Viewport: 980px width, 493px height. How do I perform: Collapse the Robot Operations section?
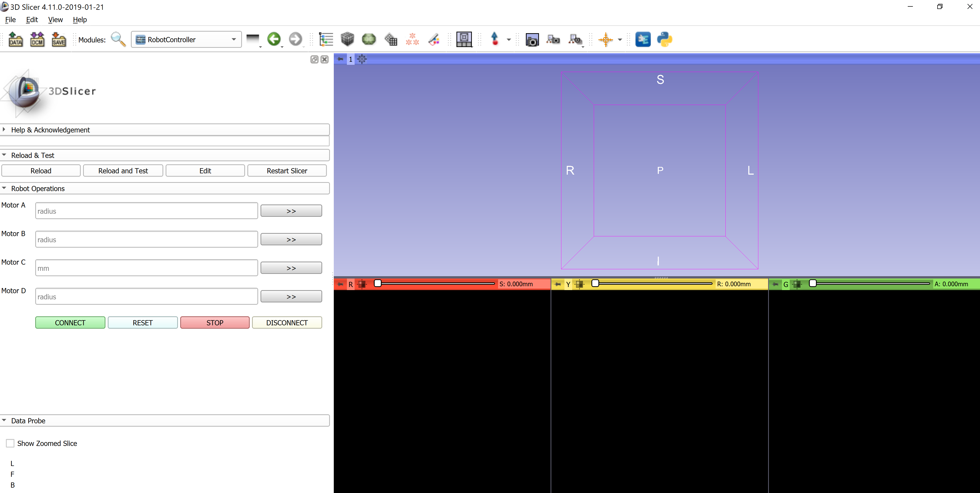38,188
